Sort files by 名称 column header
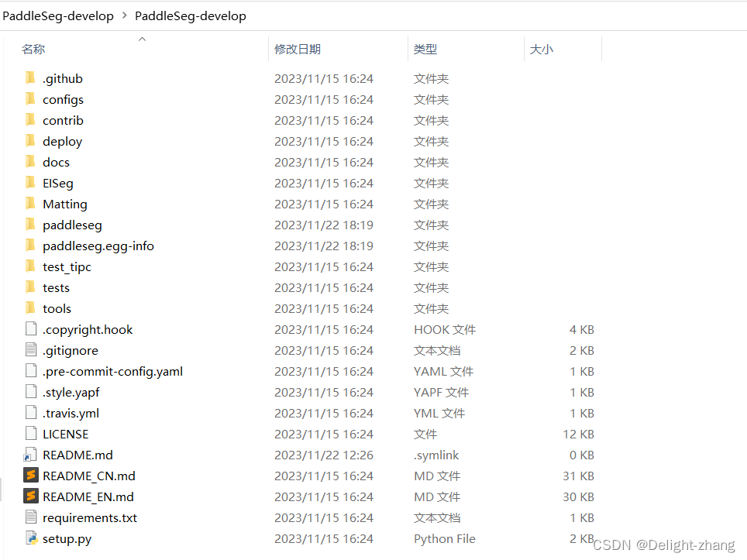 click(x=33, y=49)
